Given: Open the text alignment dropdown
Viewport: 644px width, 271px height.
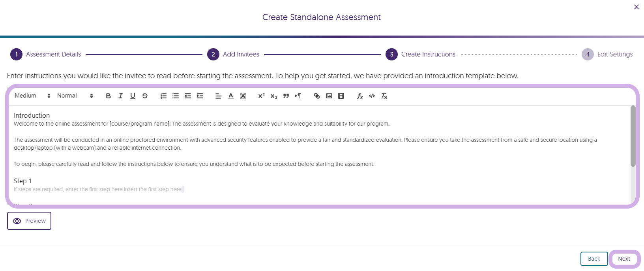Looking at the screenshot, I should point(218,96).
